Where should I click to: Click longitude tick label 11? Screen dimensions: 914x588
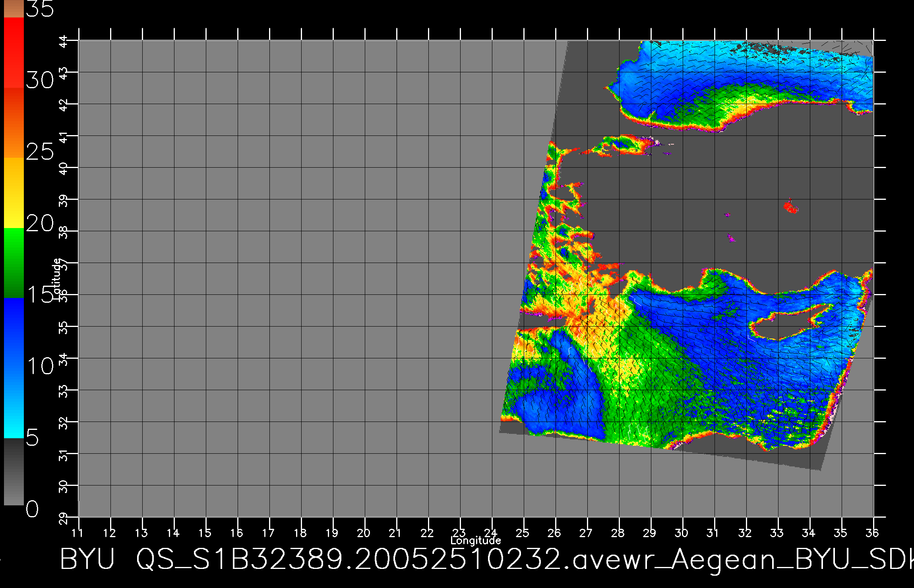coord(77,533)
